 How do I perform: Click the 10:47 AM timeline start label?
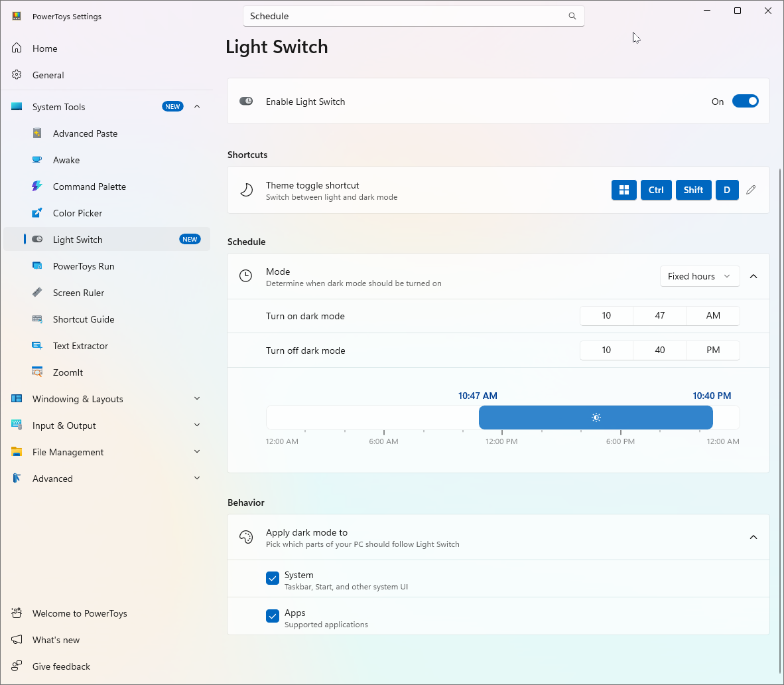(478, 396)
